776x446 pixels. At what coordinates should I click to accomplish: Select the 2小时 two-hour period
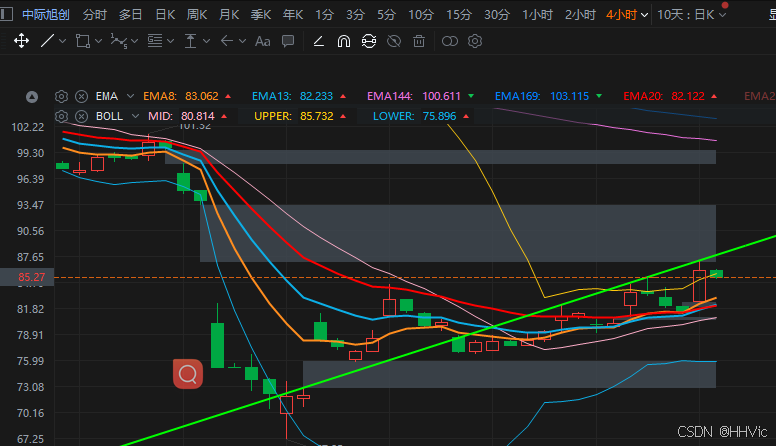[580, 15]
